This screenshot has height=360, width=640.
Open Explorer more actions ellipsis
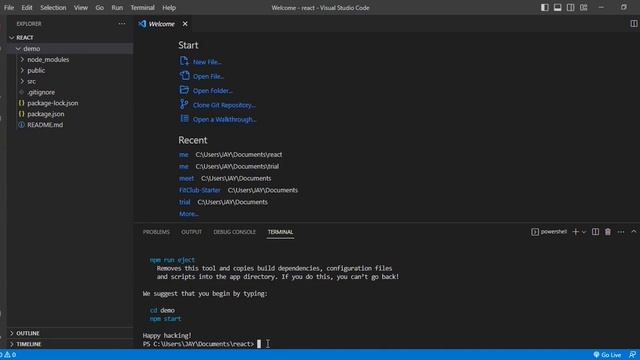point(122,24)
